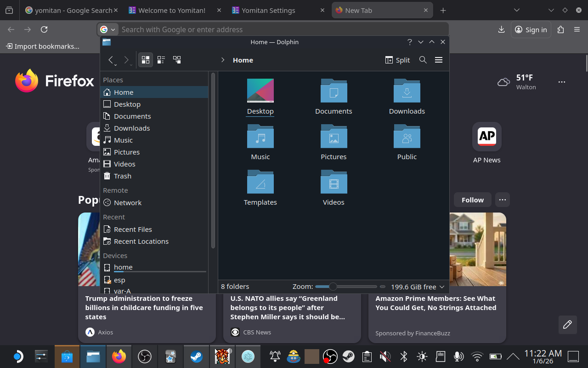Click the Follow button on the news feed

click(472, 200)
